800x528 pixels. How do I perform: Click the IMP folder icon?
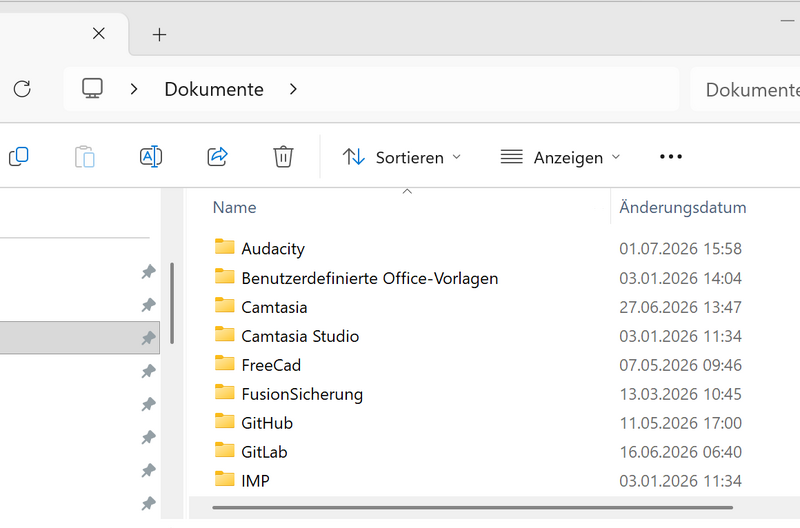[224, 480]
